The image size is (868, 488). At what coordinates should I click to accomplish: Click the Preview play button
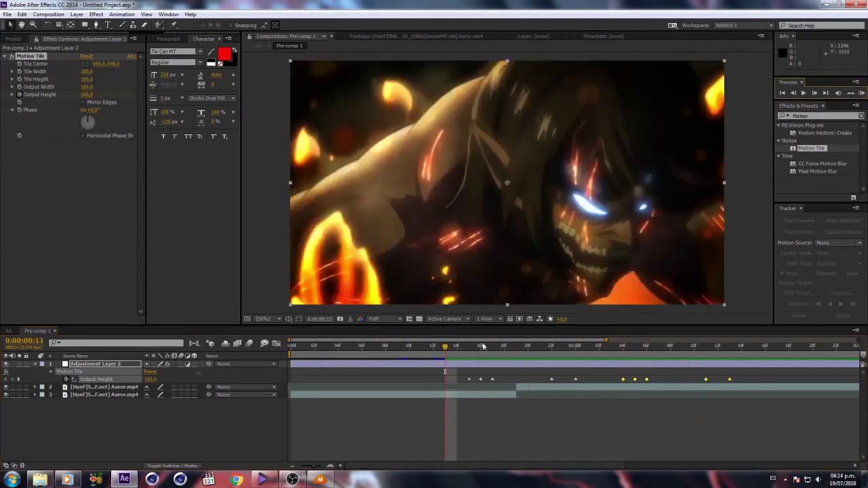coord(804,93)
